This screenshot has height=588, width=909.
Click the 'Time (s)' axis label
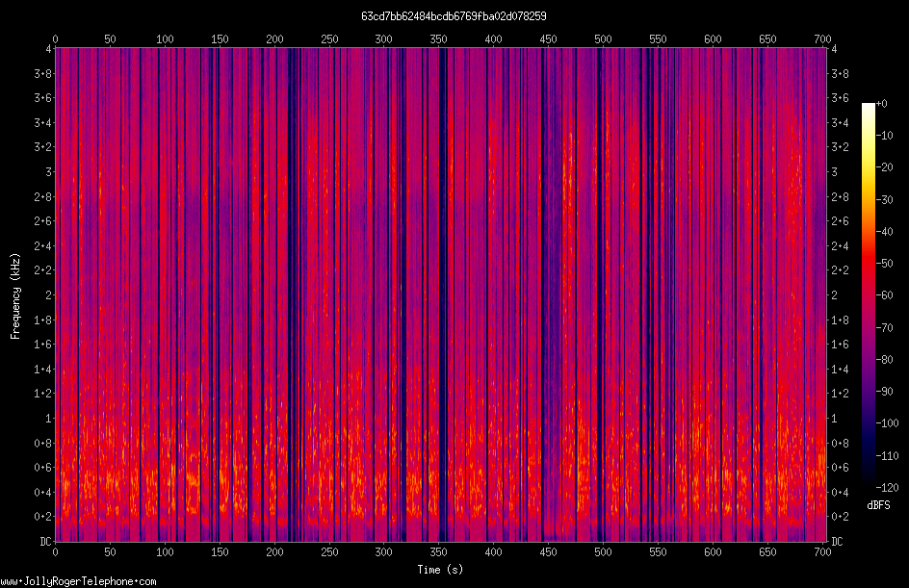coord(441,570)
